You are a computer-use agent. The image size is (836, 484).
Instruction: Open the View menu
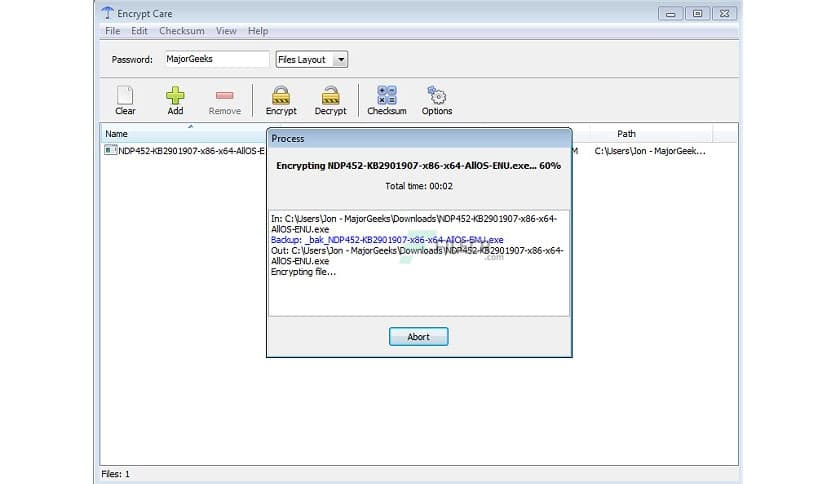coord(226,31)
